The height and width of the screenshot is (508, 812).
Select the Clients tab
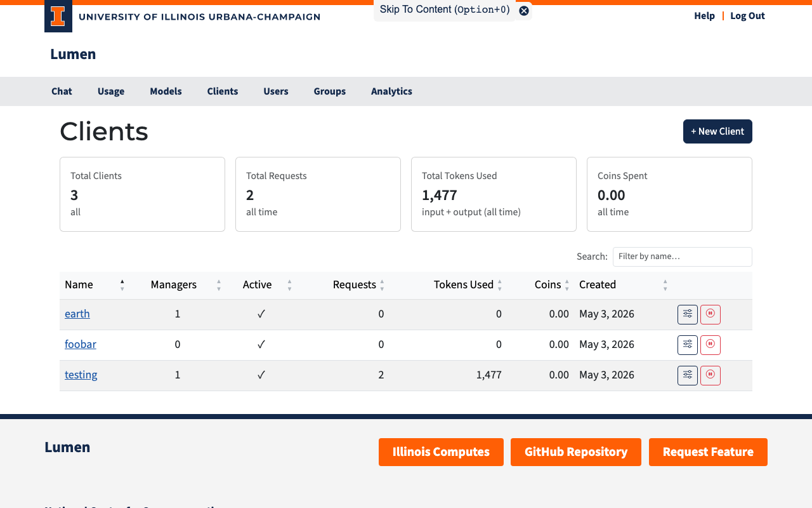[x=223, y=91]
